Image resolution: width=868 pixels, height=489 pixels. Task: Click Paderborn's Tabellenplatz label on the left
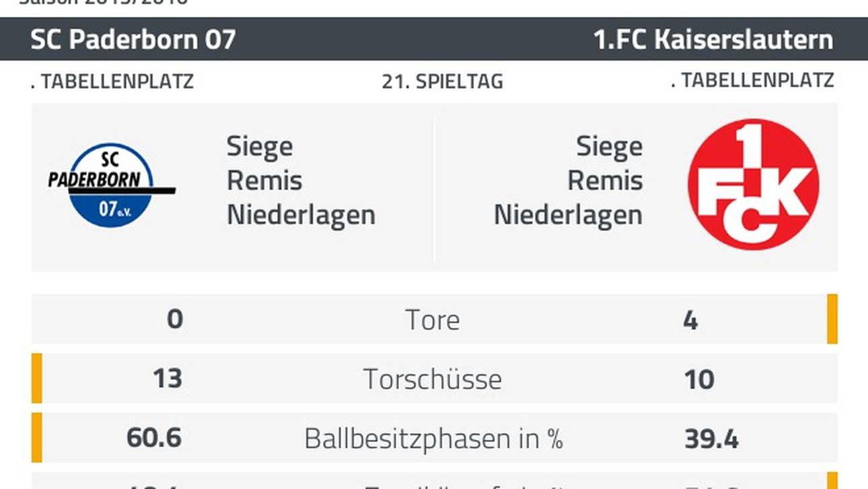tap(112, 81)
